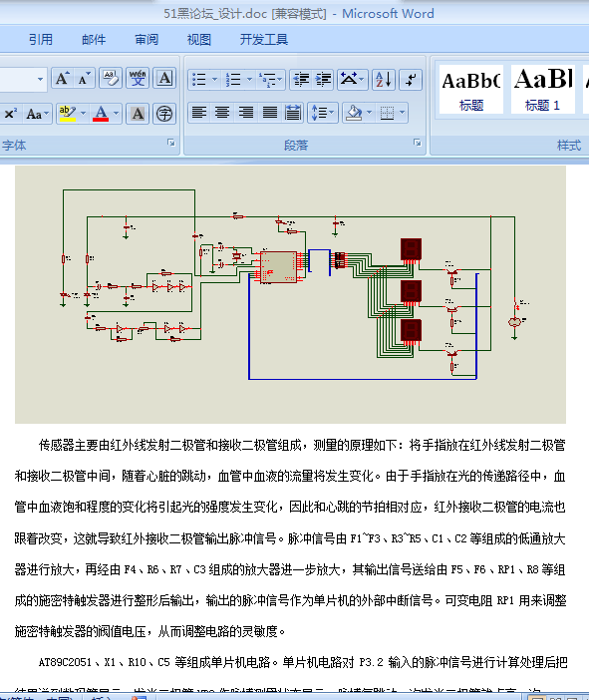Apply the 标题 style

[x=471, y=90]
